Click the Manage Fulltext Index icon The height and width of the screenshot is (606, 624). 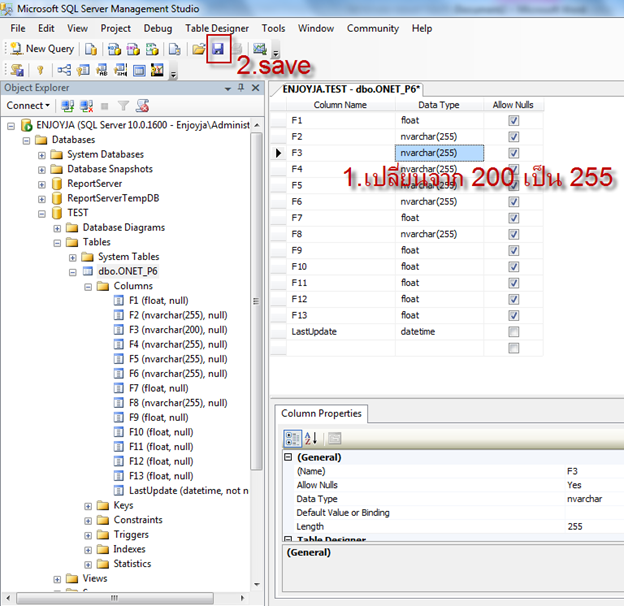pos(102,70)
